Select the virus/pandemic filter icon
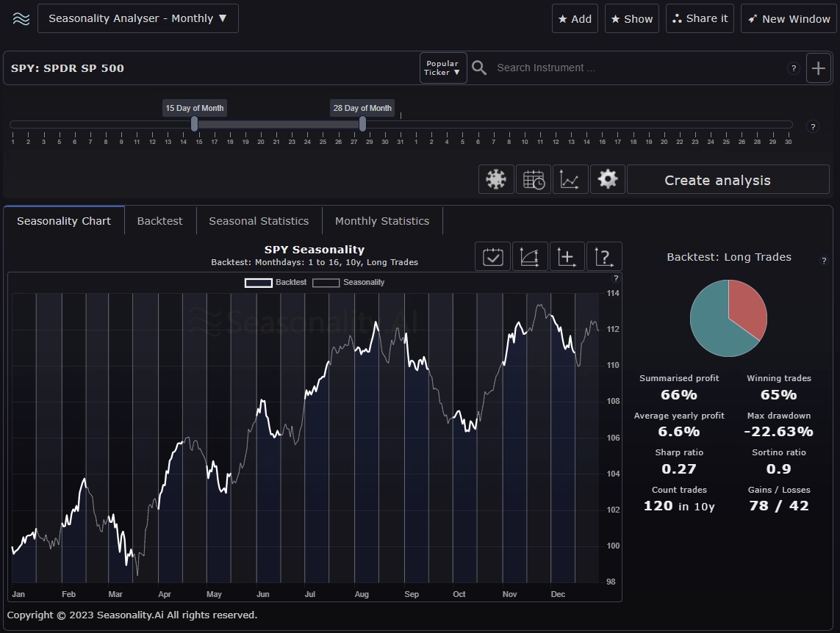 (496, 178)
